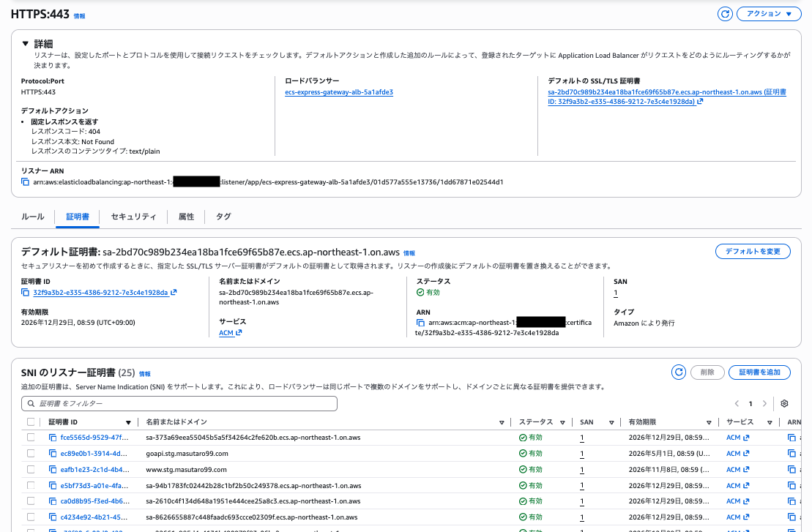The image size is (812, 532).
Task: Open the タグ tab
Action: click(223, 217)
